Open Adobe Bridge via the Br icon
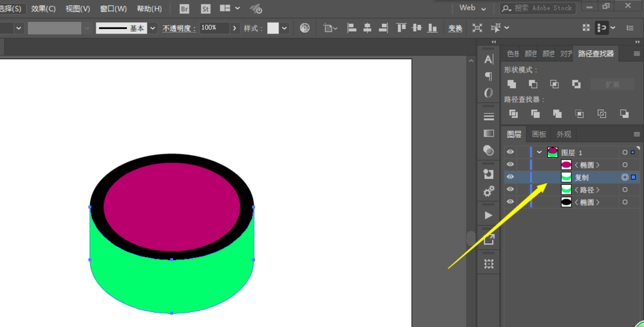The height and width of the screenshot is (327, 644). pyautogui.click(x=185, y=8)
